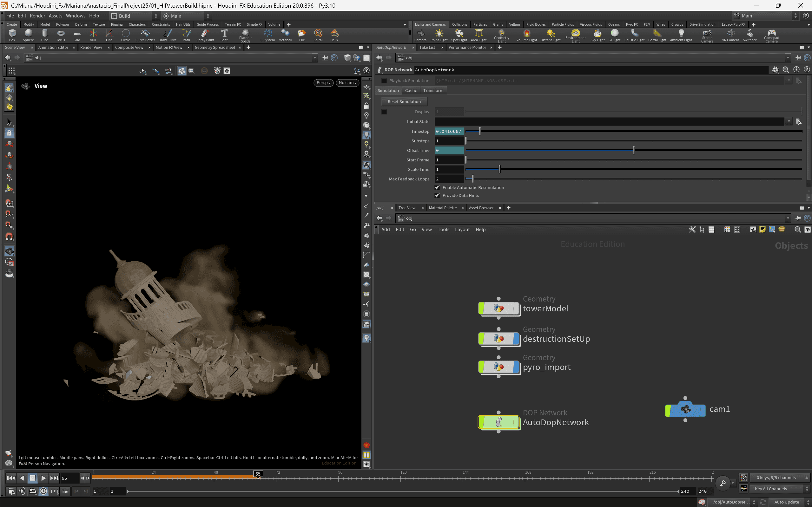Enable the Playback Simulation checkbox

tap(384, 81)
